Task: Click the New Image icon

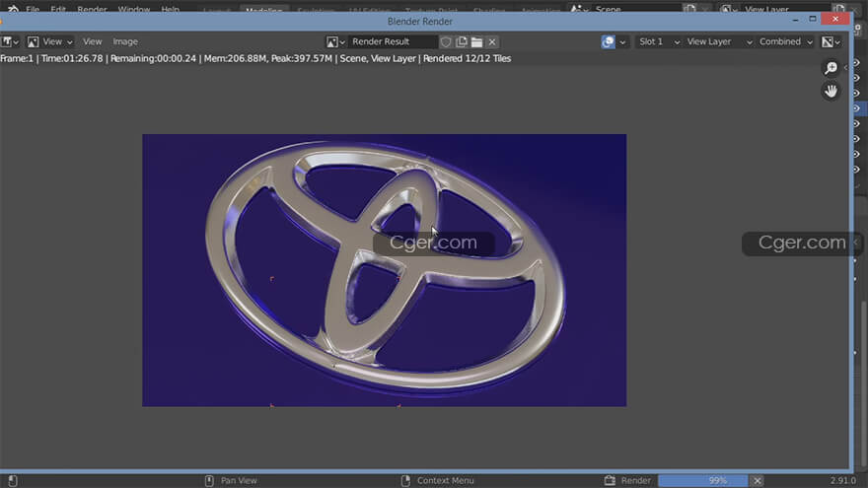Action: 462,41
